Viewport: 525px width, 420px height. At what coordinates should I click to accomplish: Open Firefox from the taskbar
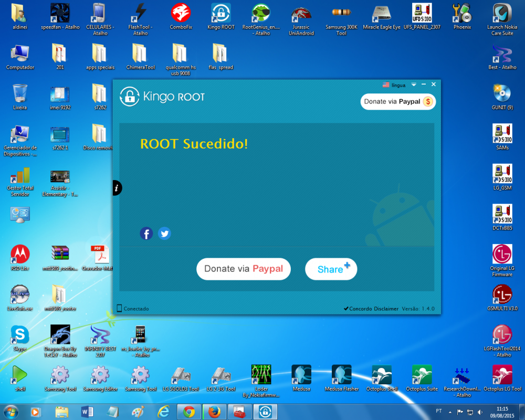214,412
